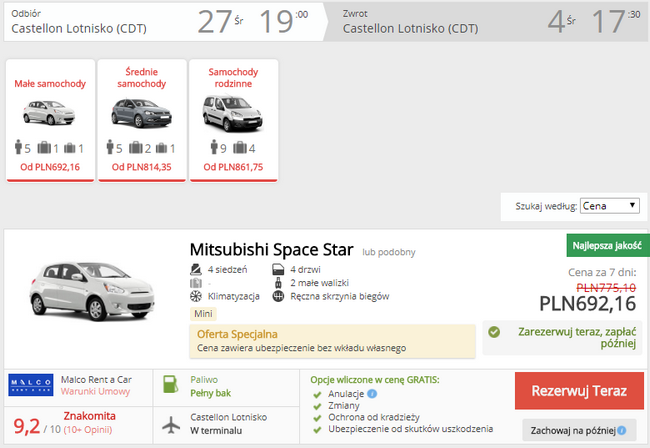Click the Malco Rent a Car logo

(31, 385)
